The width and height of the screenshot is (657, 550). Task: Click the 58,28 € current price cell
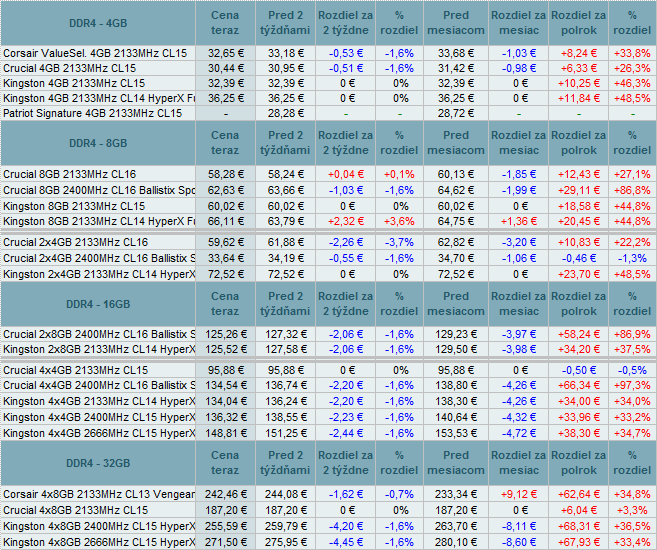coord(225,174)
